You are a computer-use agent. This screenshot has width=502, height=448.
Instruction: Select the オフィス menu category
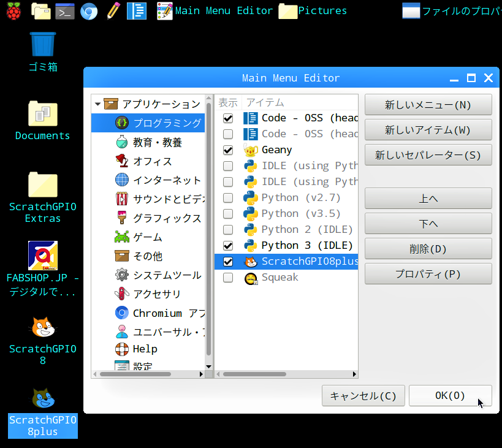[x=148, y=161]
